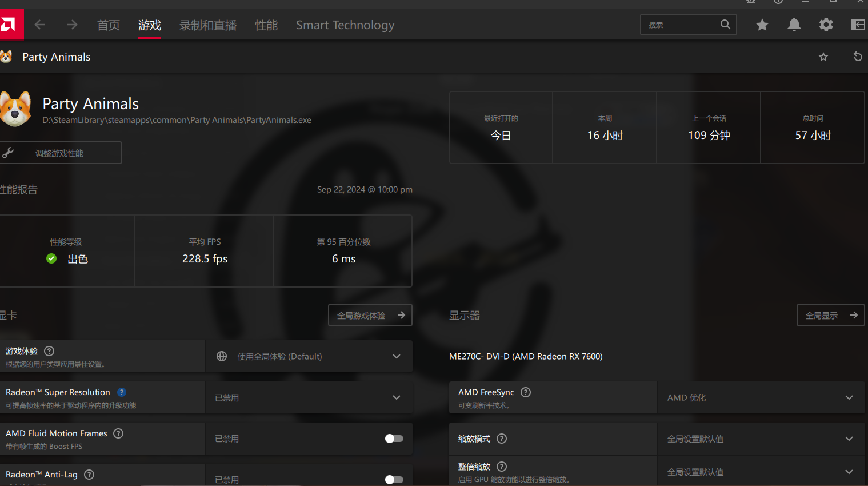Go back with the left arrow
This screenshot has width=868, height=486.
click(39, 25)
